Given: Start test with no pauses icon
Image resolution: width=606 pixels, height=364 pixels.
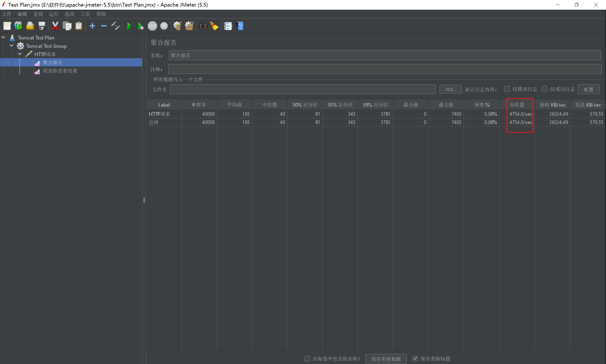Looking at the screenshot, I should point(141,26).
